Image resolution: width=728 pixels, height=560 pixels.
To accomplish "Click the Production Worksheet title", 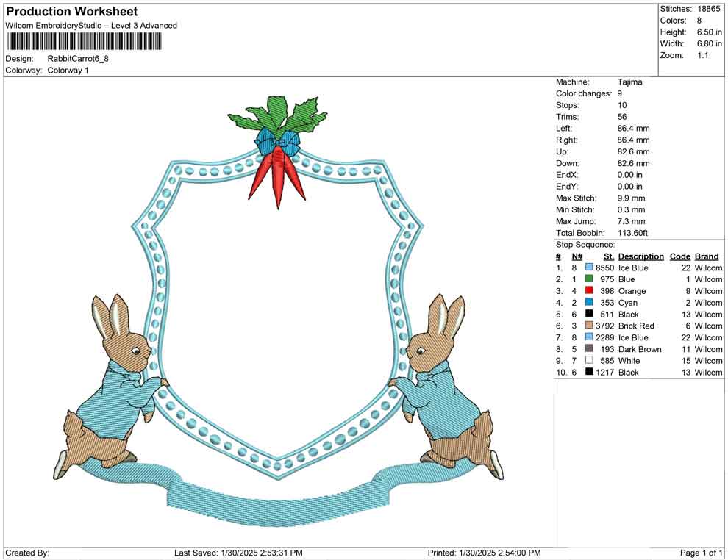I will tap(72, 12).
